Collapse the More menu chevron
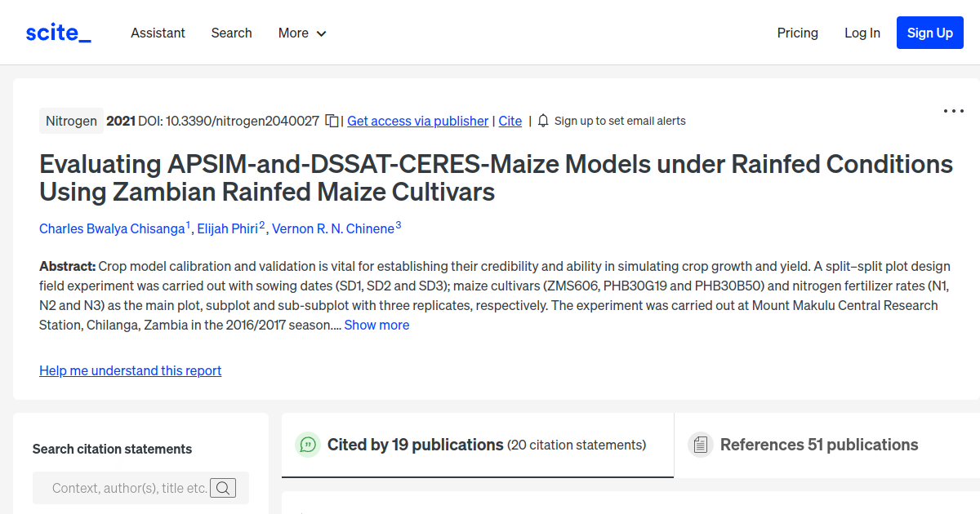980x514 pixels. click(x=320, y=33)
